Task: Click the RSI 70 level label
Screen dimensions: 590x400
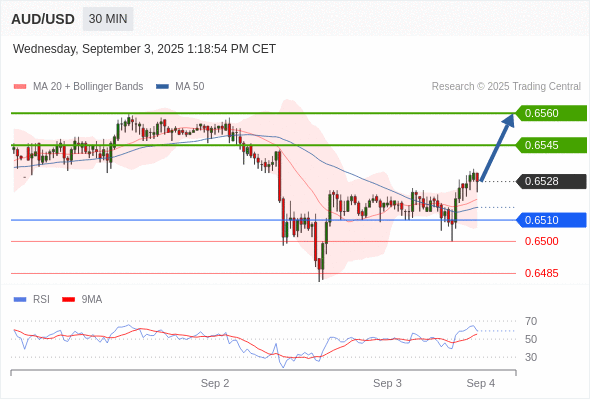Action: pos(531,321)
